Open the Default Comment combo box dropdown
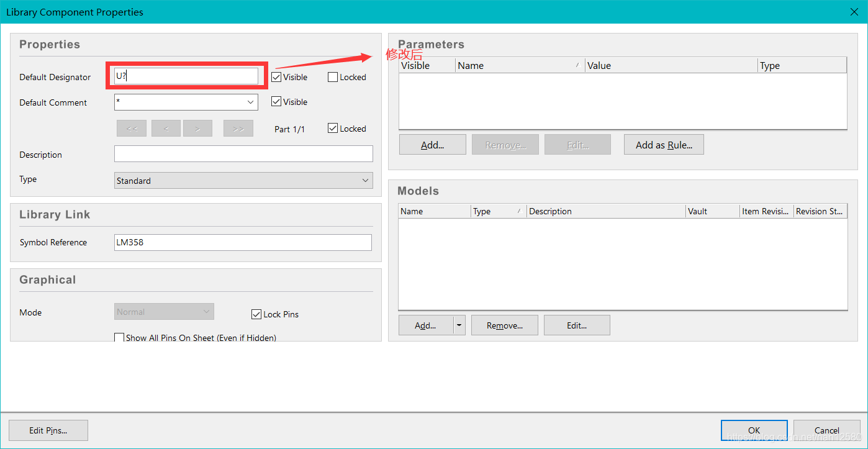This screenshot has height=449, width=868. coord(251,102)
